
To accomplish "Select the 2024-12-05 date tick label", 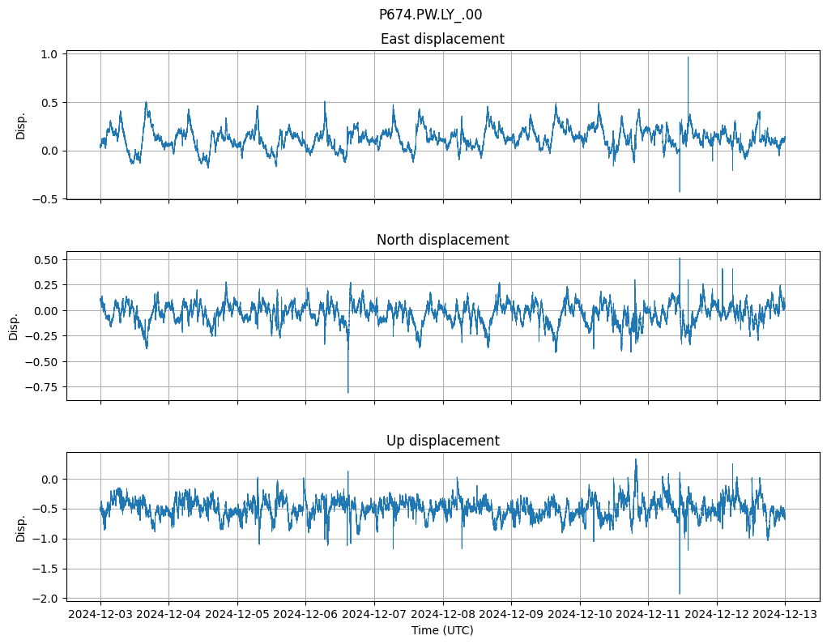I will (x=237, y=615).
